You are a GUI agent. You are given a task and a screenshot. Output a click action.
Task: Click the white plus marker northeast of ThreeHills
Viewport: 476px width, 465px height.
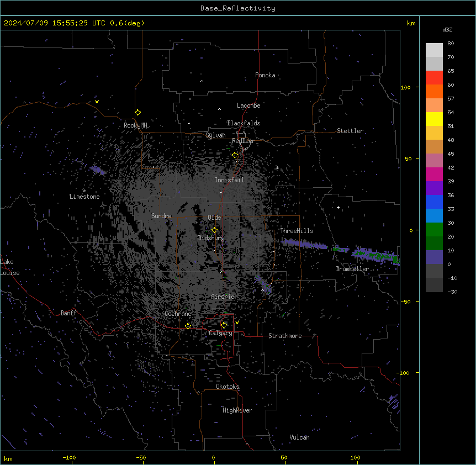338,207
